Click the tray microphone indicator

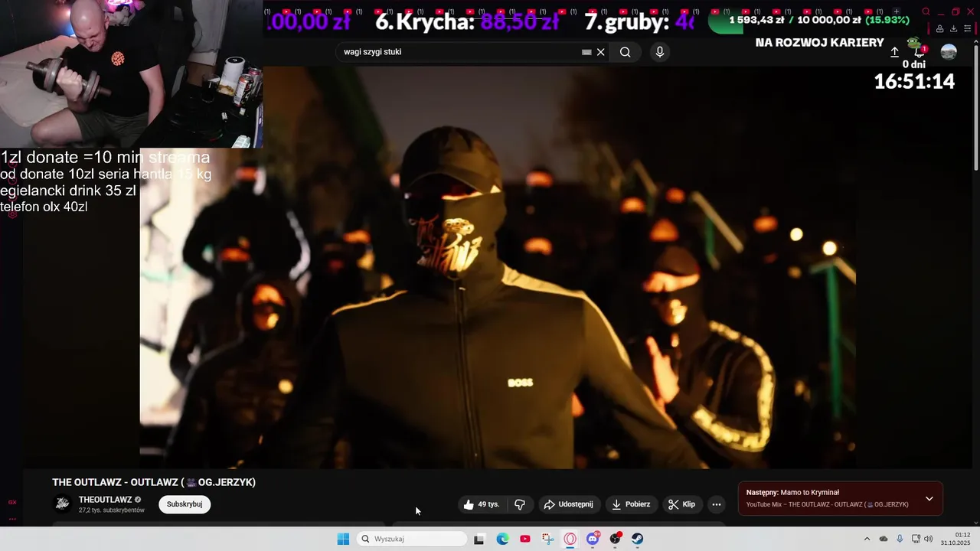point(900,539)
